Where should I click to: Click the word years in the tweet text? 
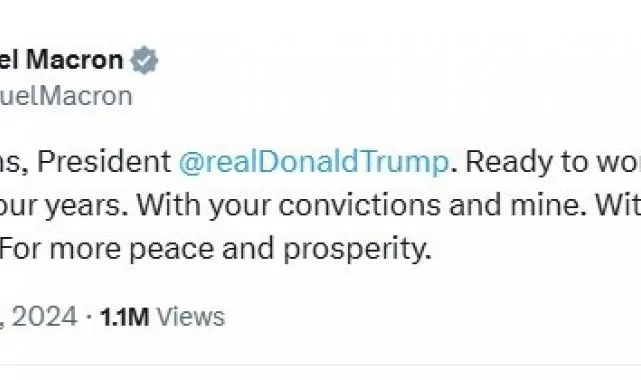point(86,206)
